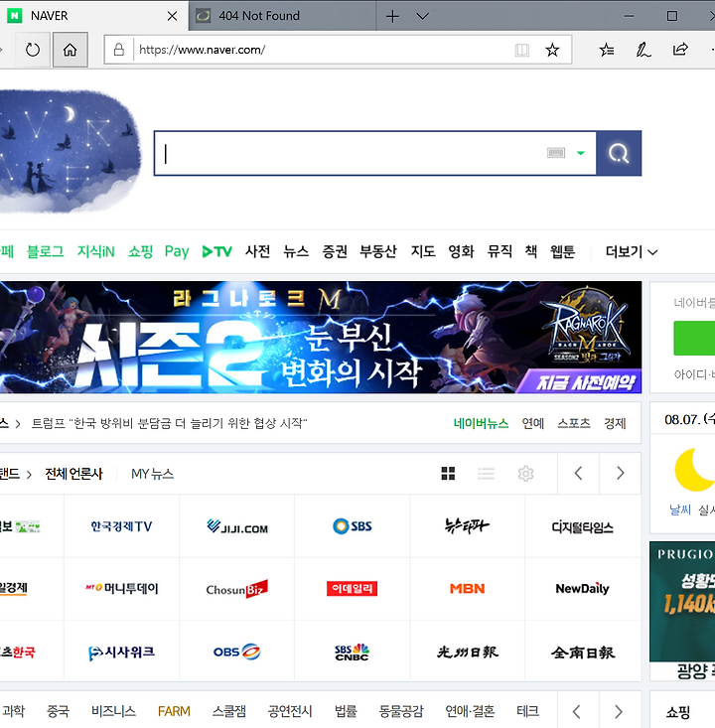This screenshot has width=715, height=728.
Task: Open the NewDaily press logo
Action: click(583, 589)
